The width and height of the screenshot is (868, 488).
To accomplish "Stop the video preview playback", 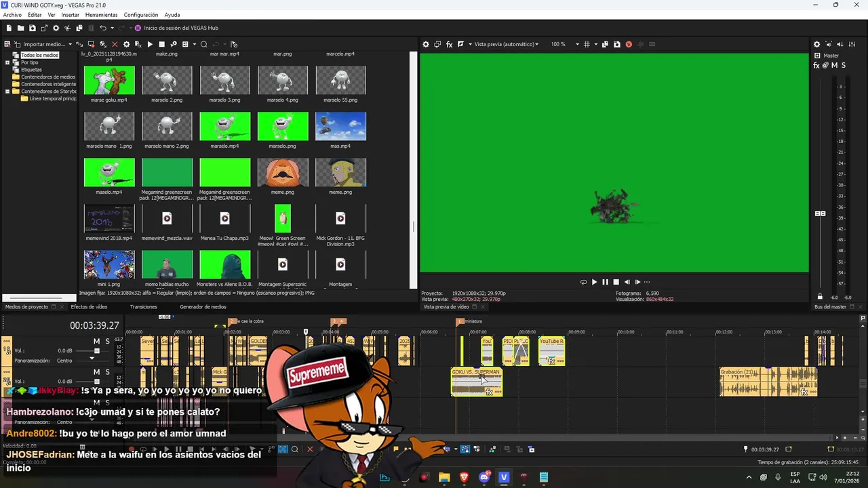I will coord(616,282).
